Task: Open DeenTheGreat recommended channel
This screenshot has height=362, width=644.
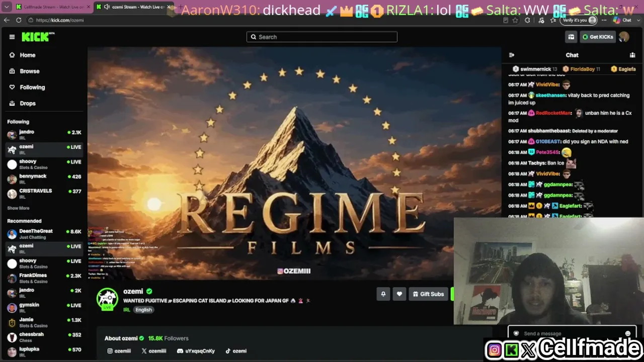Action: pyautogui.click(x=44, y=234)
